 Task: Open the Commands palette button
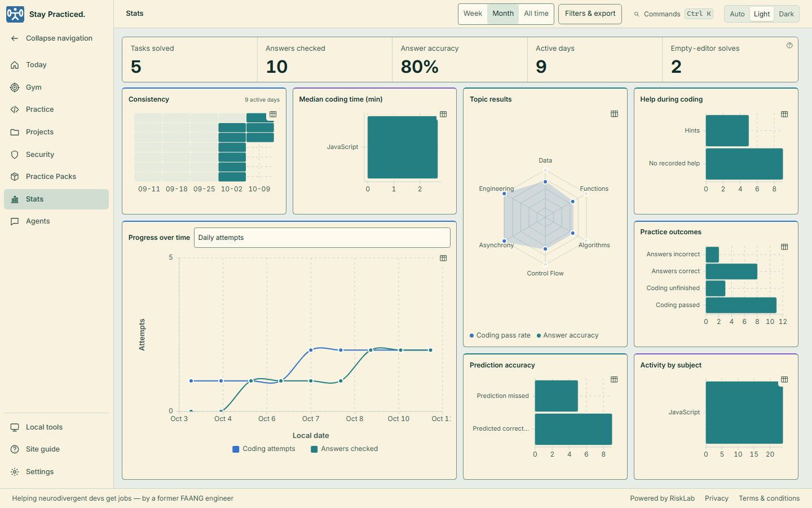[x=673, y=14]
